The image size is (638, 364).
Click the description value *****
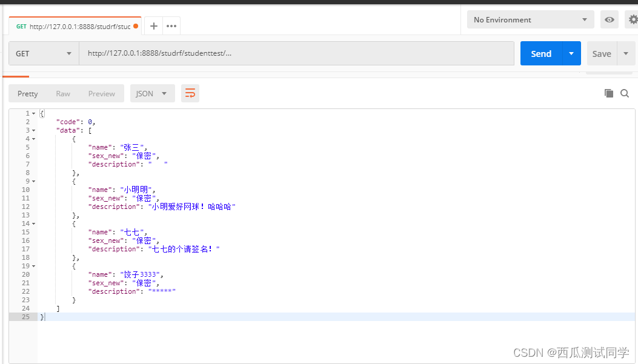(162, 291)
